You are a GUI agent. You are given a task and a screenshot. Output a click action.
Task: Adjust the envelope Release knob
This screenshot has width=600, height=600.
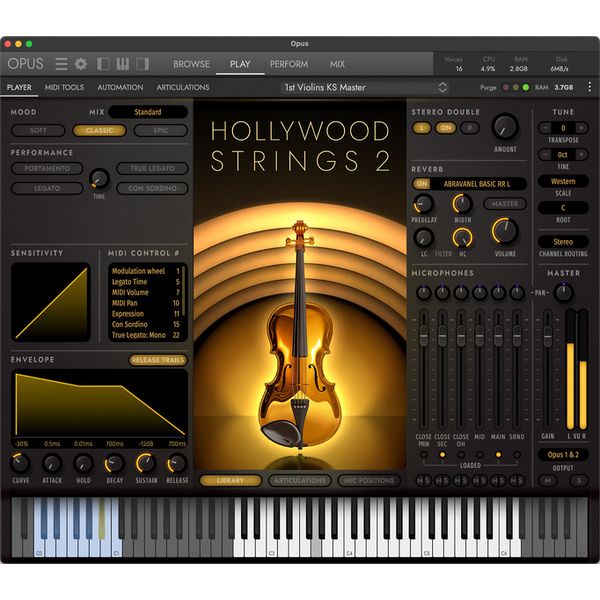[x=177, y=464]
